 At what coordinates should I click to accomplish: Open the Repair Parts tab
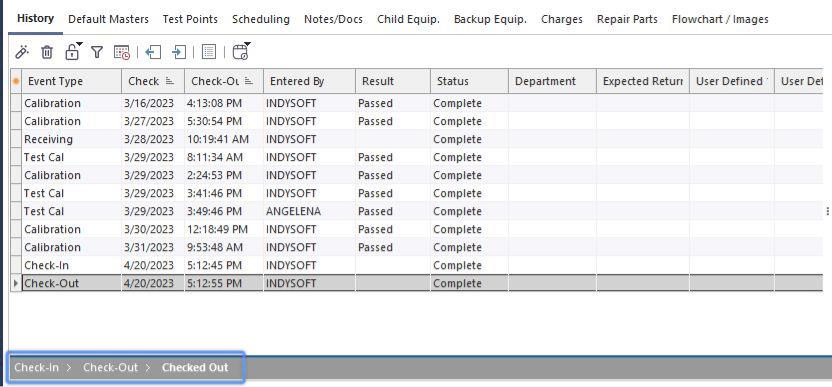click(x=627, y=19)
